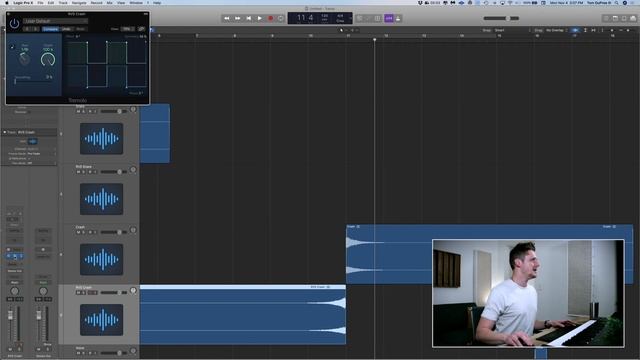Jump to project start with go-to-beginning button
Image resolution: width=640 pixels, height=360 pixels.
pyautogui.click(x=249, y=18)
